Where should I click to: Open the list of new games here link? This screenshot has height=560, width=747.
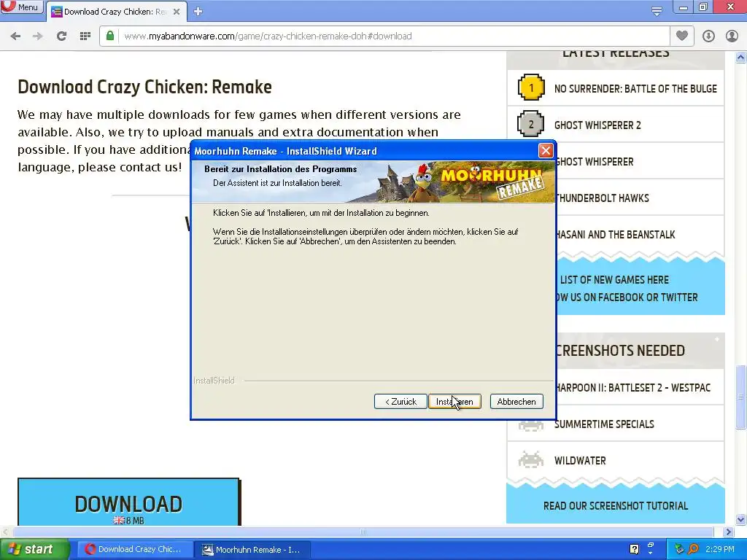(x=614, y=280)
